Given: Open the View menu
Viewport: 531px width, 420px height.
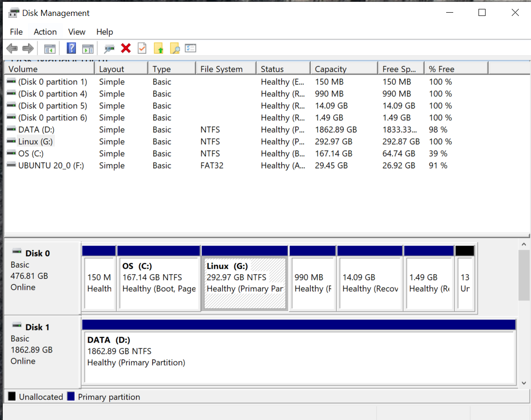Looking at the screenshot, I should 76,32.
